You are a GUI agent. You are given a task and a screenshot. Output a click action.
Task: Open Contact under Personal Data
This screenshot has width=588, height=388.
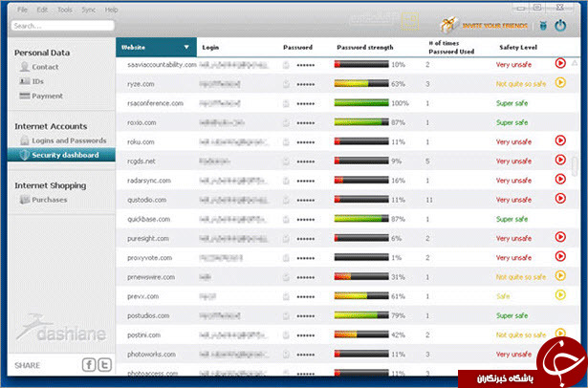tap(45, 67)
